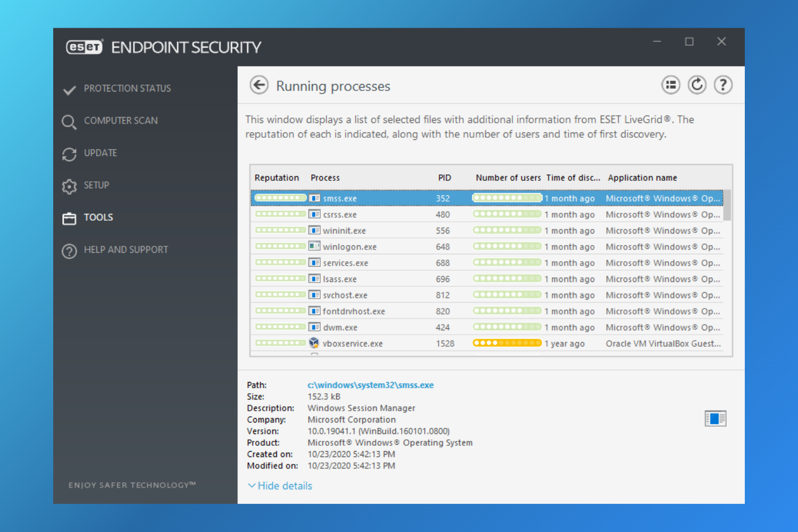Click the csrss.exe process icon
Viewport: 798px width, 532px height.
point(314,214)
